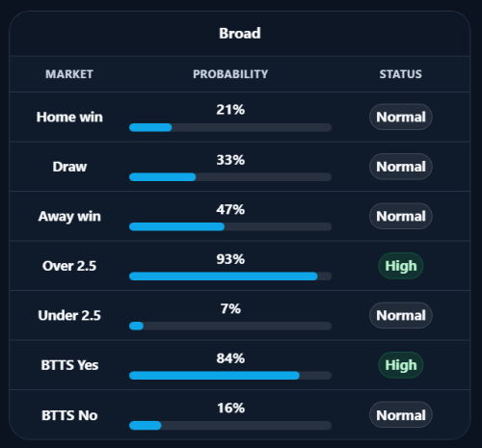This screenshot has width=482, height=448.
Task: Click the Over 2.5 93% probability bar
Action: point(230,277)
